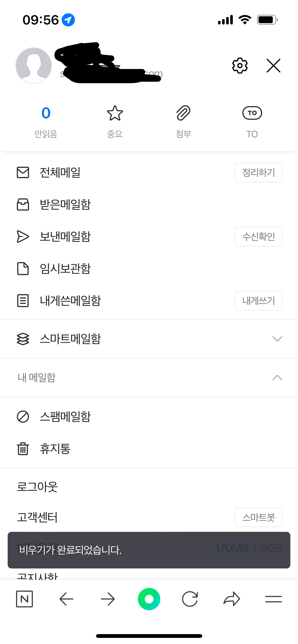Screen dimensions: 298x644
Task: Open the paperclip 첨부 attachments filter
Action: coord(183,113)
